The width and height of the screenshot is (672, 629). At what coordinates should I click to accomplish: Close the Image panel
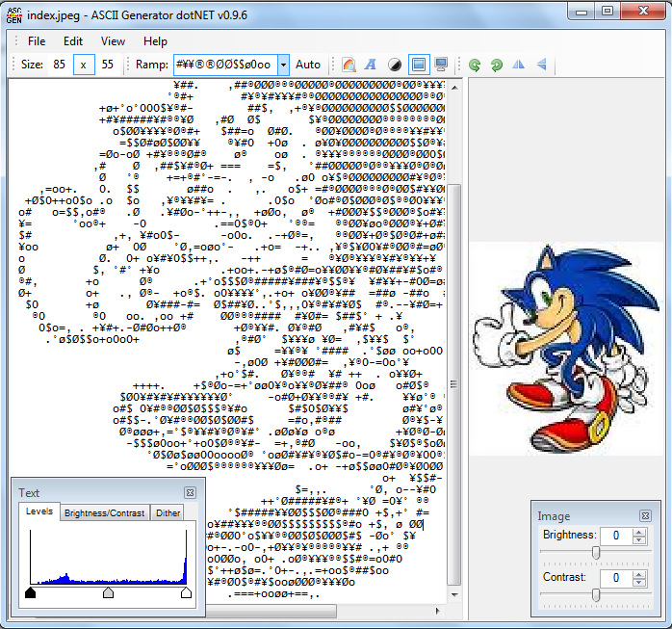coord(645,515)
